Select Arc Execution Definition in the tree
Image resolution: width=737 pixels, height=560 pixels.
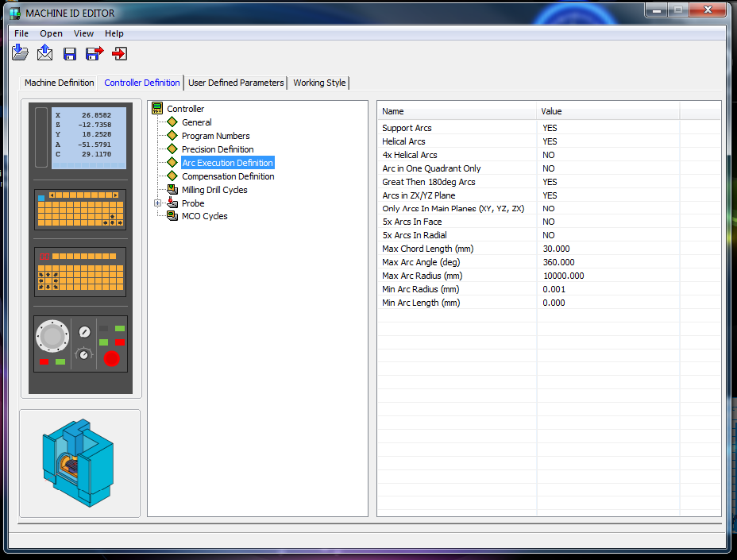pyautogui.click(x=227, y=163)
